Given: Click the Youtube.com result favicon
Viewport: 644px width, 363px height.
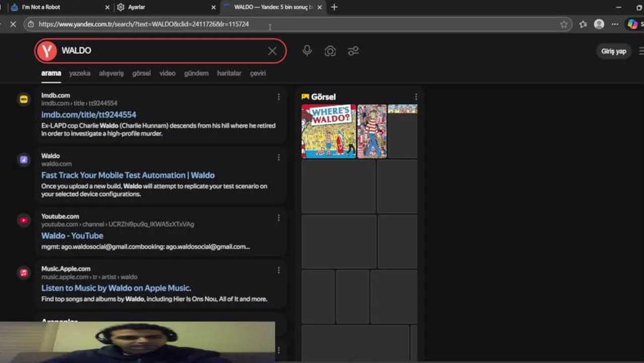Looking at the screenshot, I should (24, 220).
